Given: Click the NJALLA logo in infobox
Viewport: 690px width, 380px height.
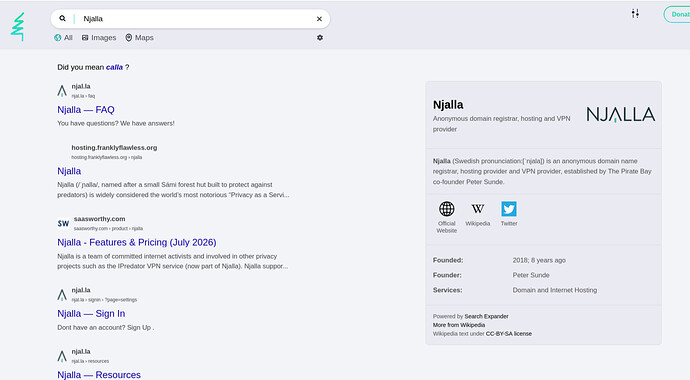Looking at the screenshot, I should coord(620,114).
